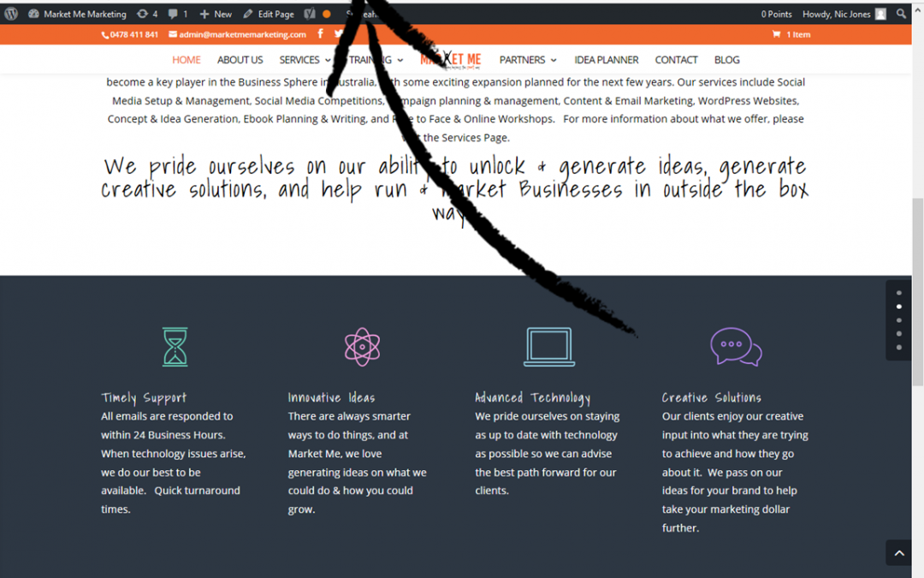Click the envelope email icon
Image resolution: width=924 pixels, height=578 pixels.
click(x=173, y=34)
